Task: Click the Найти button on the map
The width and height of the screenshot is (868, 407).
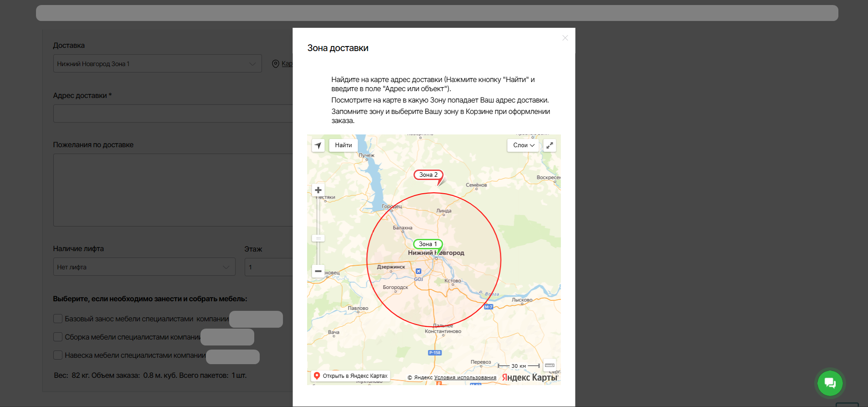Action: pos(344,145)
